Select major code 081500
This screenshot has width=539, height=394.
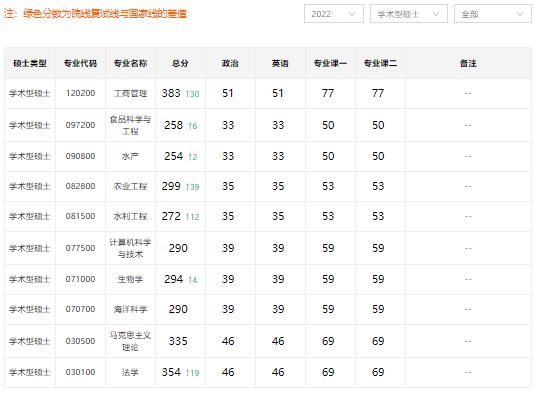pos(80,216)
